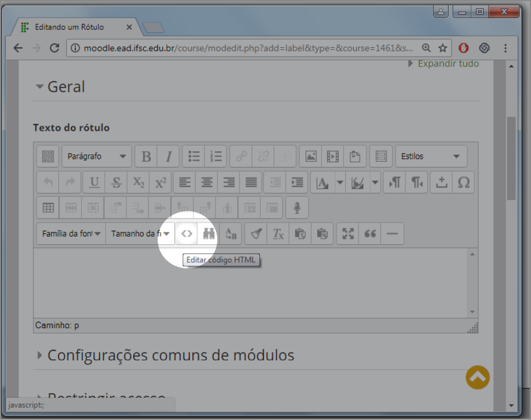The height and width of the screenshot is (420, 531).
Task: Expand Configurações comuns de módulos section
Action: pos(171,355)
